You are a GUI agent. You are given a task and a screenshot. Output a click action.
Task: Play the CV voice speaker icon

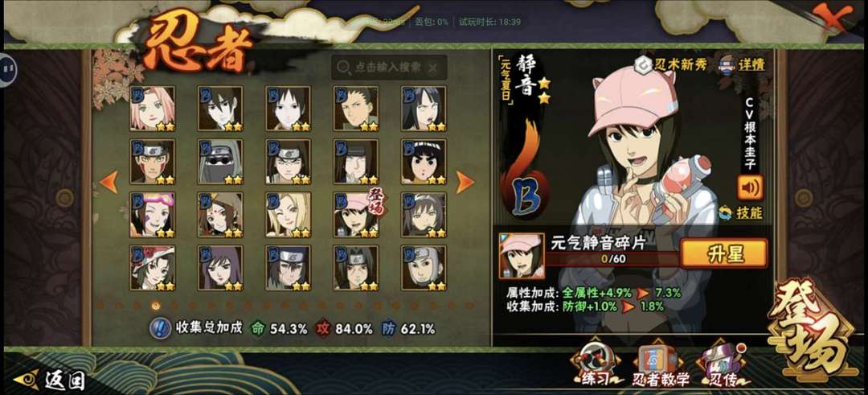(x=750, y=187)
